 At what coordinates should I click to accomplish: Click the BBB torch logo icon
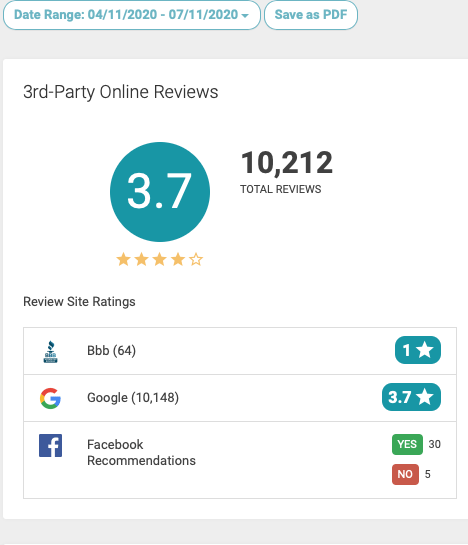pyautogui.click(x=50, y=351)
